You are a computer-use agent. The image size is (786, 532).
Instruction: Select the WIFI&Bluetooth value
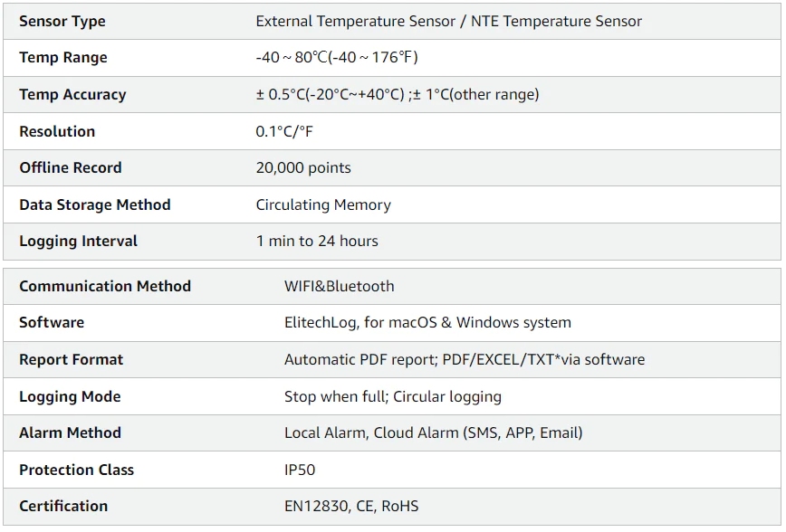pos(340,286)
